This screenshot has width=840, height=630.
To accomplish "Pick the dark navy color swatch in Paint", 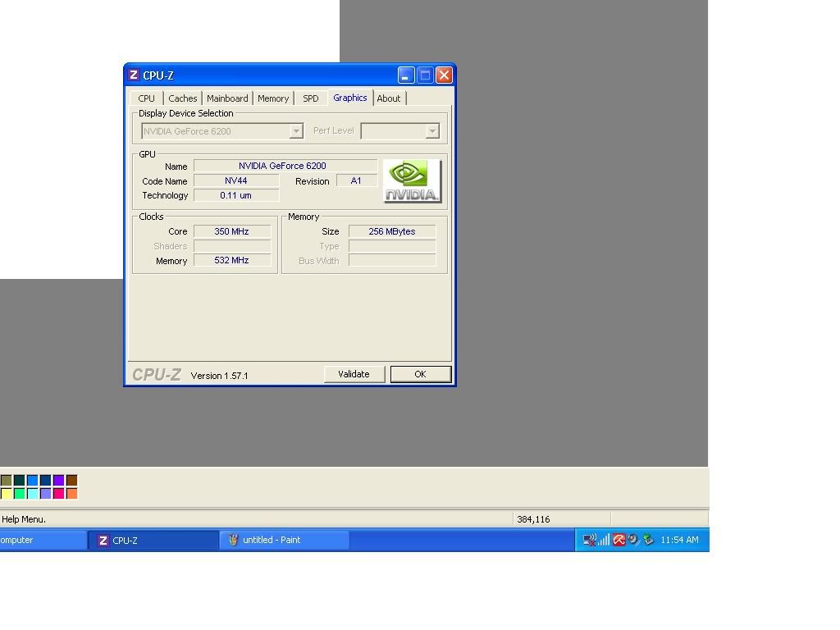I will coord(46,480).
